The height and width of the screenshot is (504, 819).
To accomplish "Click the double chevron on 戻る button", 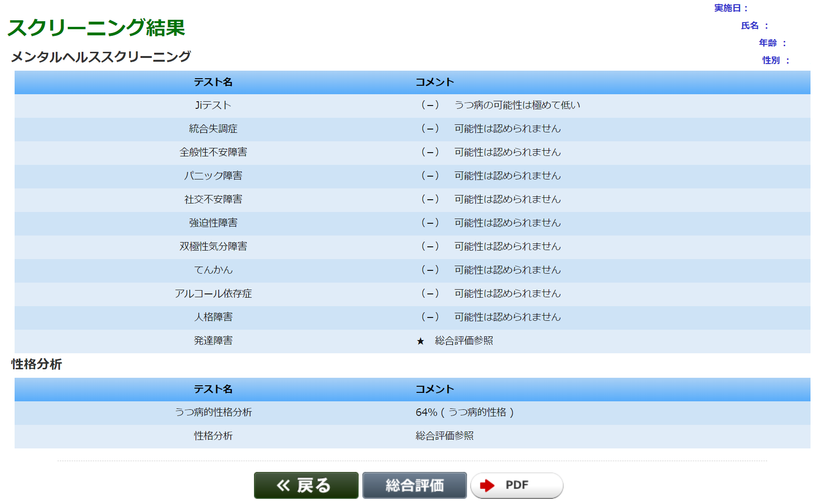I will 283,485.
